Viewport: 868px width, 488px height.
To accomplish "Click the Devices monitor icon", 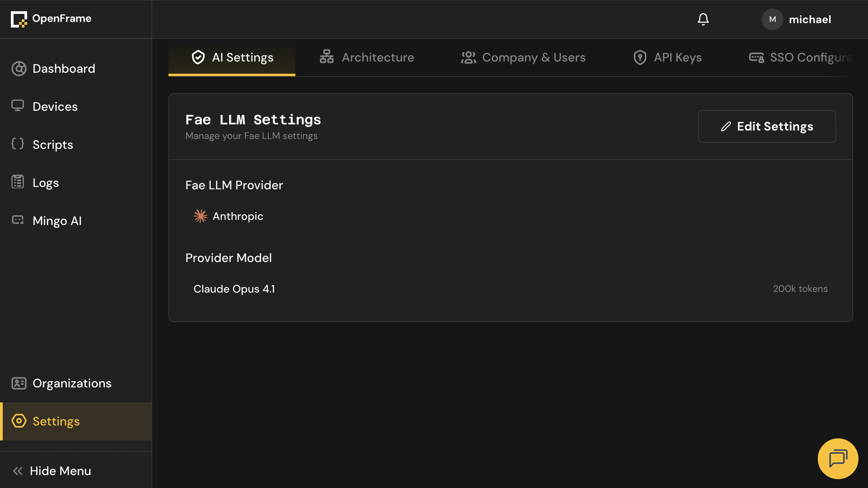I will tap(18, 105).
